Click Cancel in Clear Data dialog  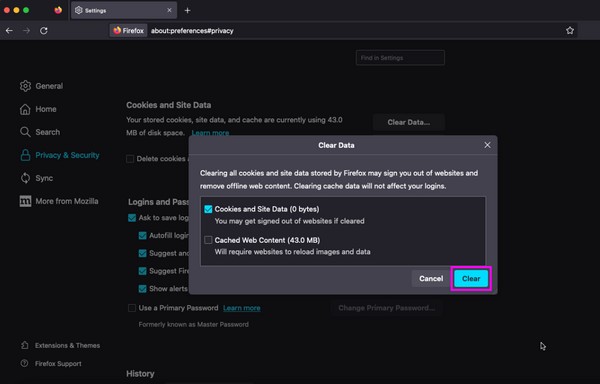[431, 278]
